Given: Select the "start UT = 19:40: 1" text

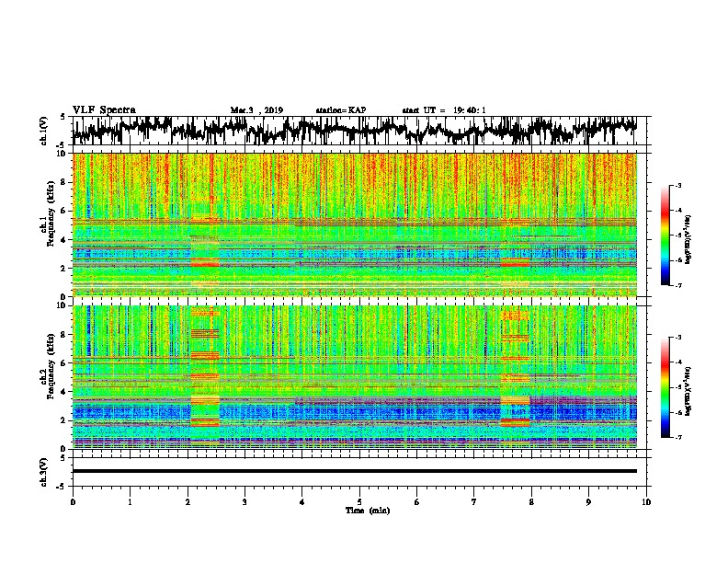Looking at the screenshot, I should (444, 110).
